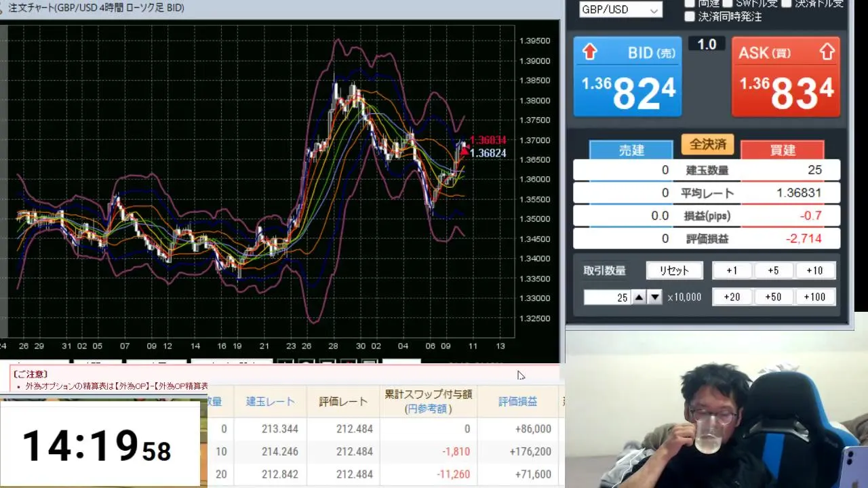Click the +86,000 profit cell
Viewport: 868px width, 488px height.
point(533,429)
